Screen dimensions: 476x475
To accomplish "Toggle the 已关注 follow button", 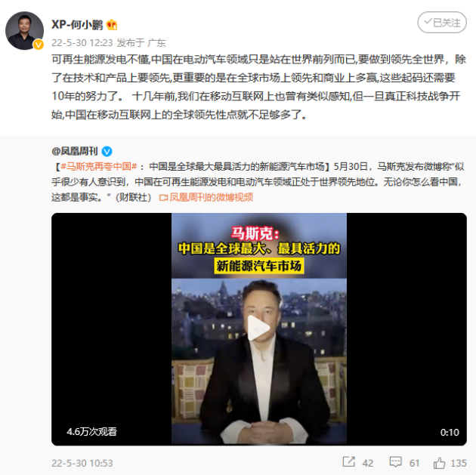I will click(x=442, y=23).
